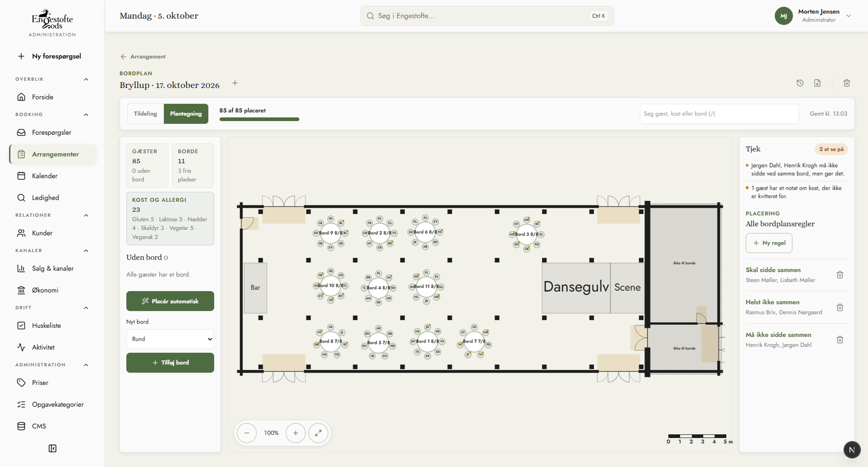Click the Søg i Engestofte search field
868x467 pixels.
point(487,16)
